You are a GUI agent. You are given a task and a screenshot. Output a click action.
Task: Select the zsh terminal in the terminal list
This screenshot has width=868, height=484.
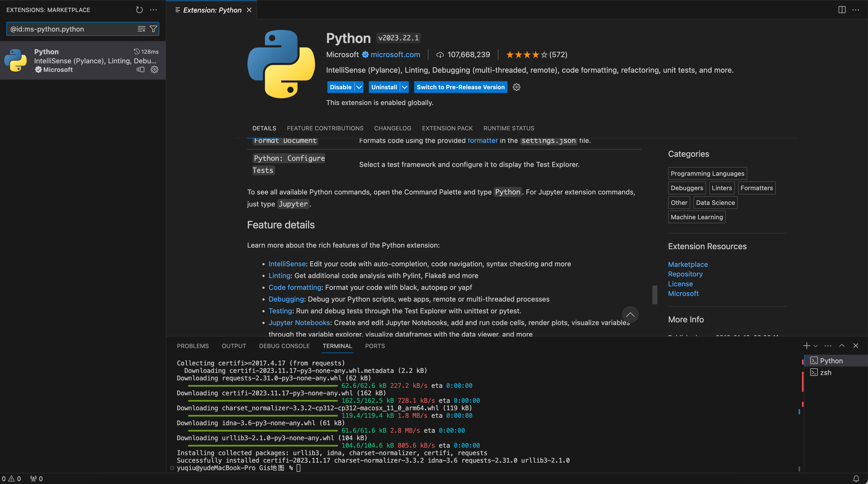pyautogui.click(x=825, y=373)
